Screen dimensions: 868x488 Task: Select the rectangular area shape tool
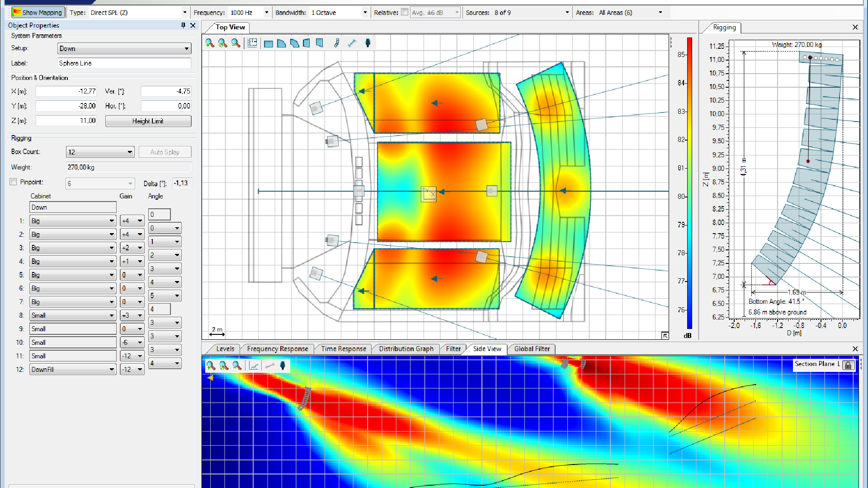coord(269,43)
